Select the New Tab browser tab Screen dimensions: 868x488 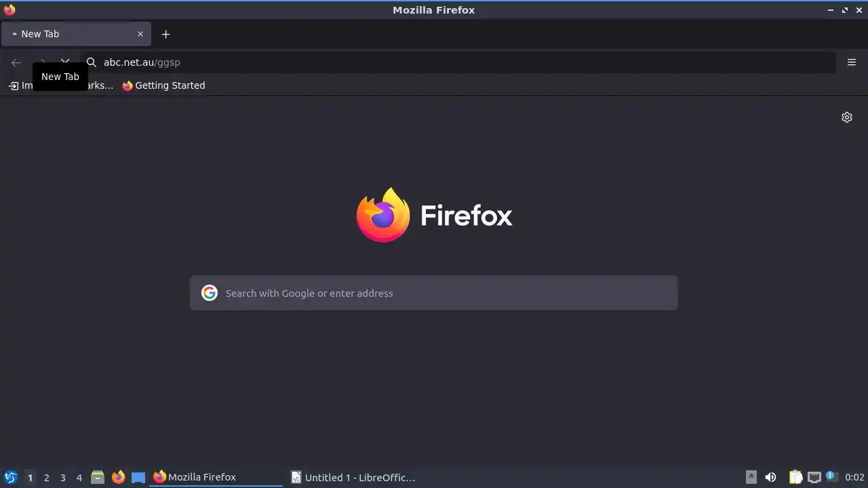click(76, 34)
